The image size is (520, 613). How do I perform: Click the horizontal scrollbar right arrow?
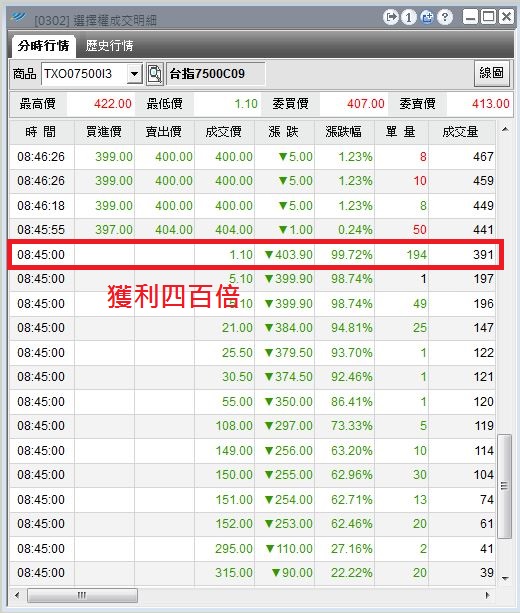tap(487, 595)
